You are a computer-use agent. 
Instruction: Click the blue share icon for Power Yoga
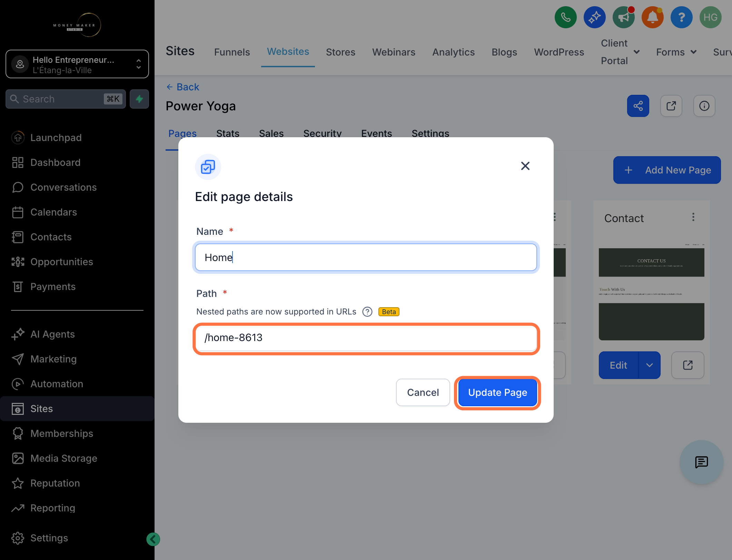638,106
